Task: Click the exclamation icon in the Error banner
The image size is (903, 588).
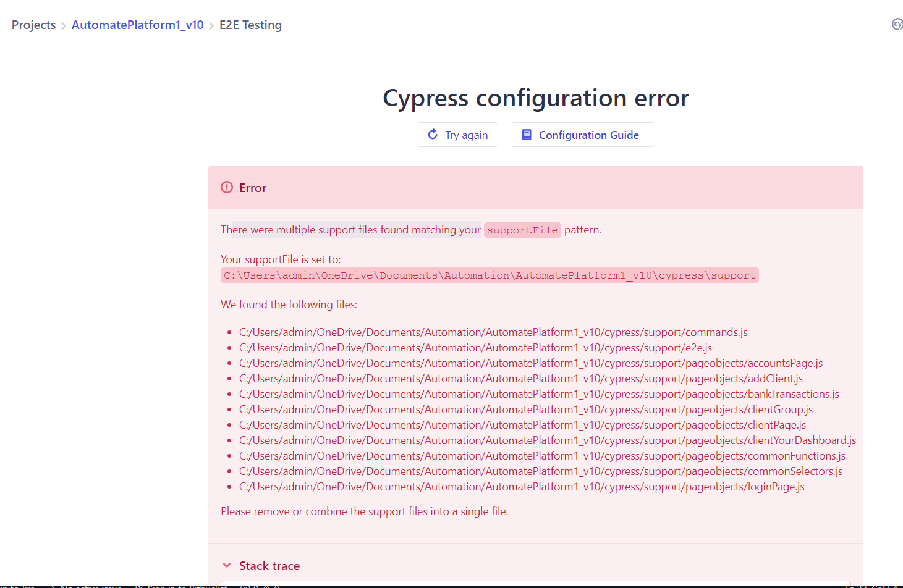Action: 226,187
